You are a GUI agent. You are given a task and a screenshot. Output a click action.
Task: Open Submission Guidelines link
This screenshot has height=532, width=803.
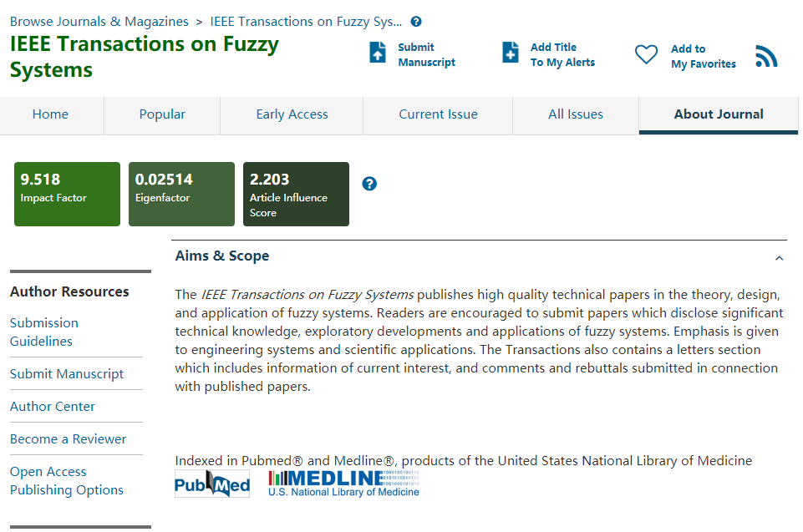44,332
